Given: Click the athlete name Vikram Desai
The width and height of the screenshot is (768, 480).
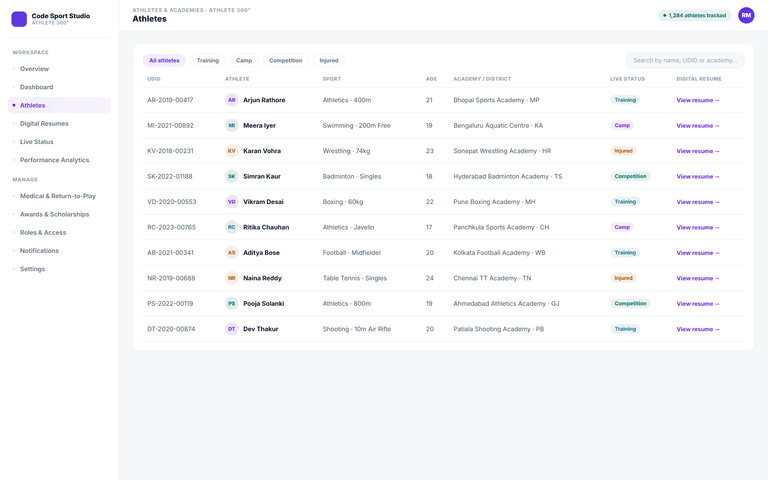Looking at the screenshot, I should click(263, 202).
